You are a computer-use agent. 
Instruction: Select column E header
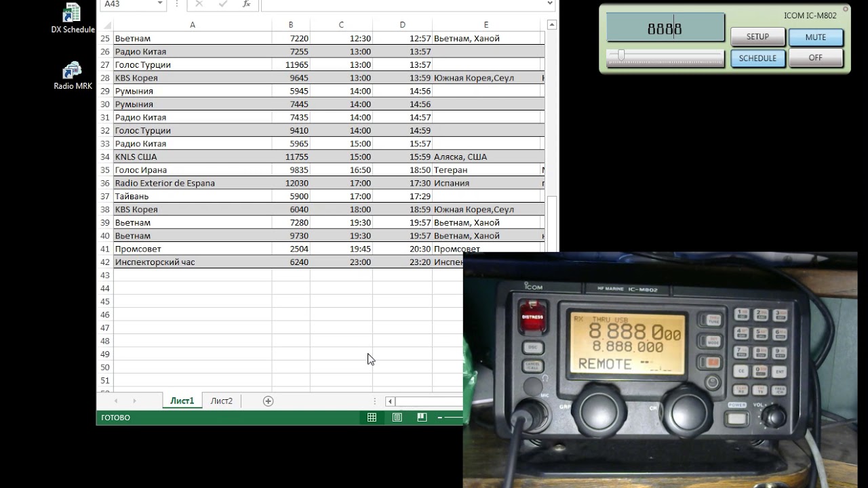click(486, 25)
